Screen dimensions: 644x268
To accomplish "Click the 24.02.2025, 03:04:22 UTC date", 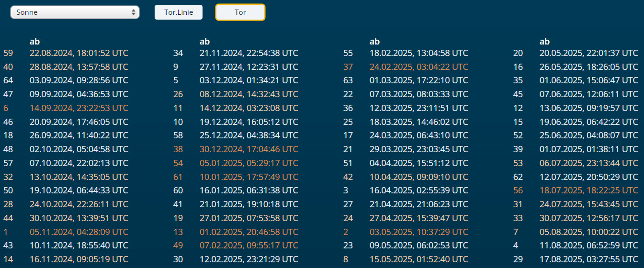I will [x=418, y=67].
